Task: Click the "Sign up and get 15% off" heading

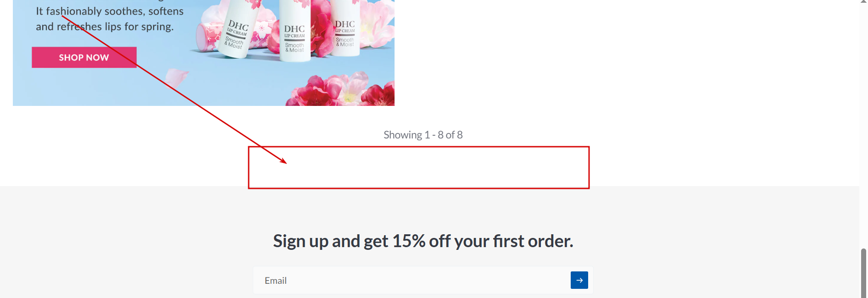Action: tap(423, 241)
